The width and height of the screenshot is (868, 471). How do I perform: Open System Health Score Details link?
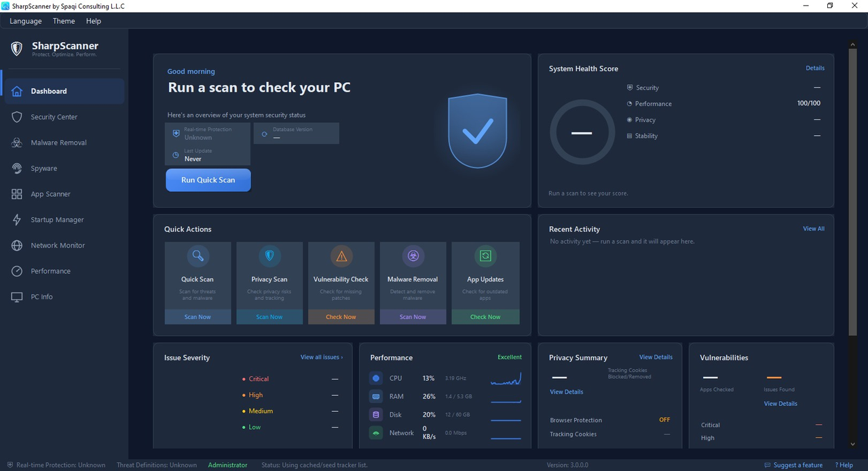point(815,68)
